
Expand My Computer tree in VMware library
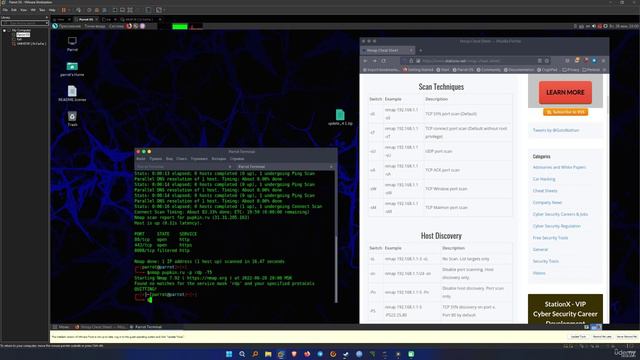pos(4,31)
